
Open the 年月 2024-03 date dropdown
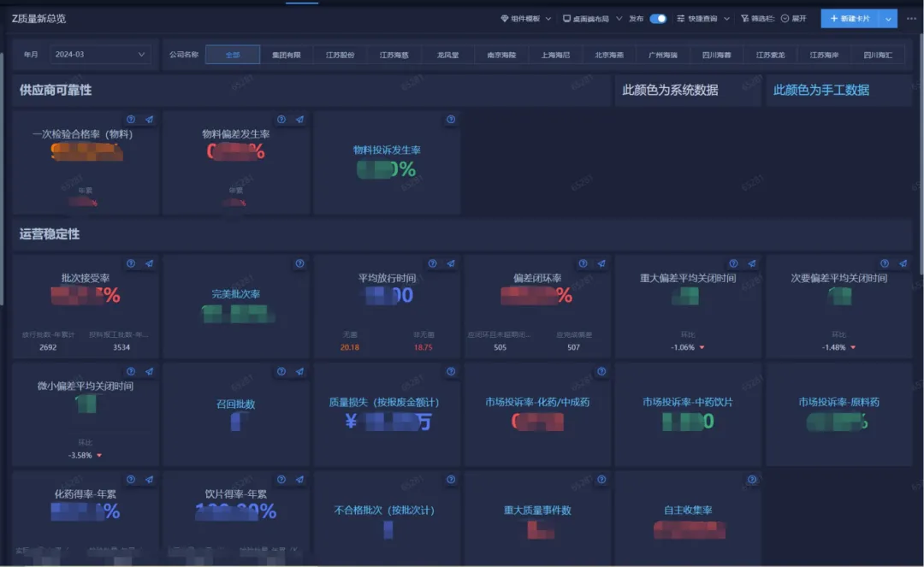99,55
